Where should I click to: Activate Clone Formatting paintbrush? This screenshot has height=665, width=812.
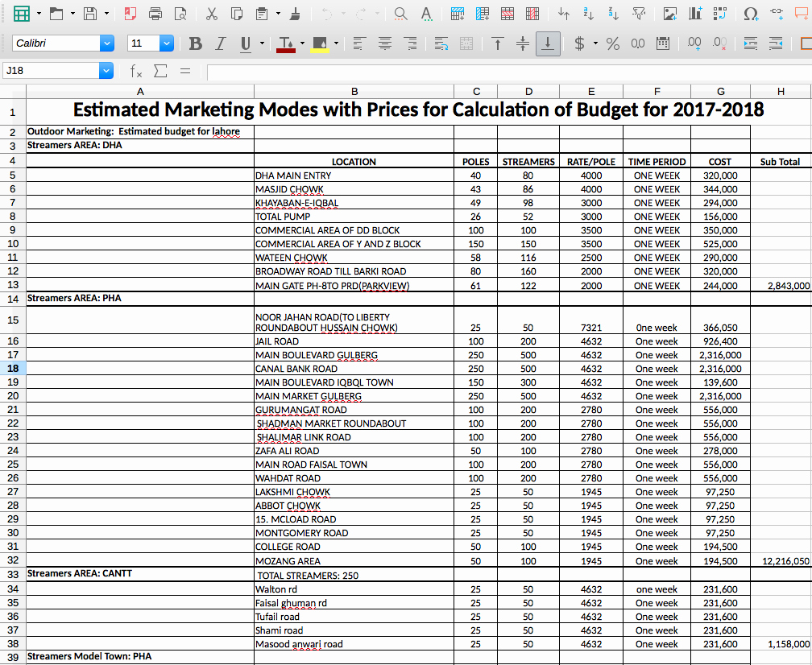pos(295,14)
